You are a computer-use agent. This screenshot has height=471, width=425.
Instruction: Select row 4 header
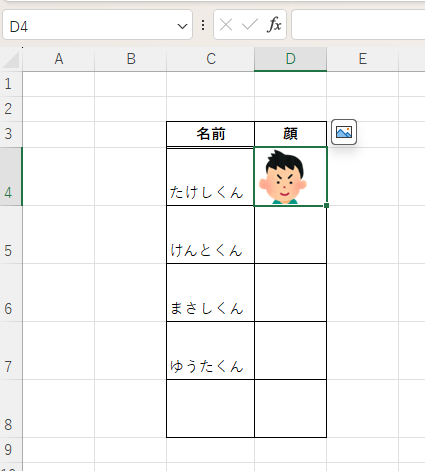[x=11, y=176]
